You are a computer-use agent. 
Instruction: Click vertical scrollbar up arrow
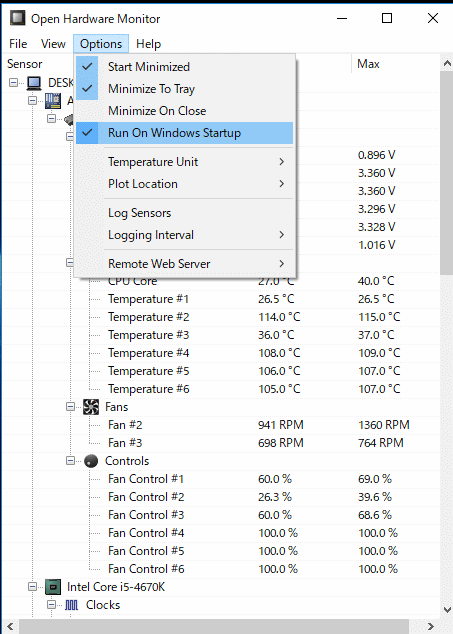tap(447, 63)
